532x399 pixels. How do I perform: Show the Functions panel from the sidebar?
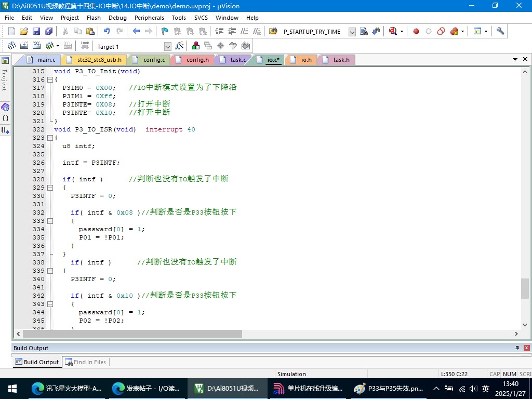(x=5, y=118)
